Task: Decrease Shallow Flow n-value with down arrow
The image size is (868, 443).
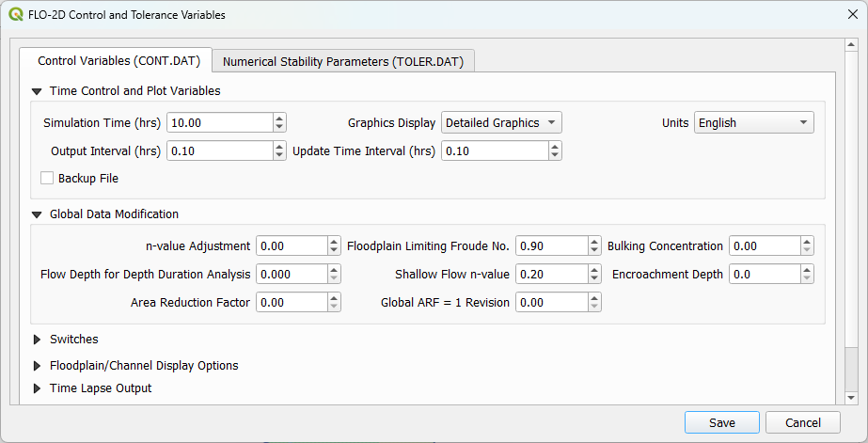Action: (594, 278)
